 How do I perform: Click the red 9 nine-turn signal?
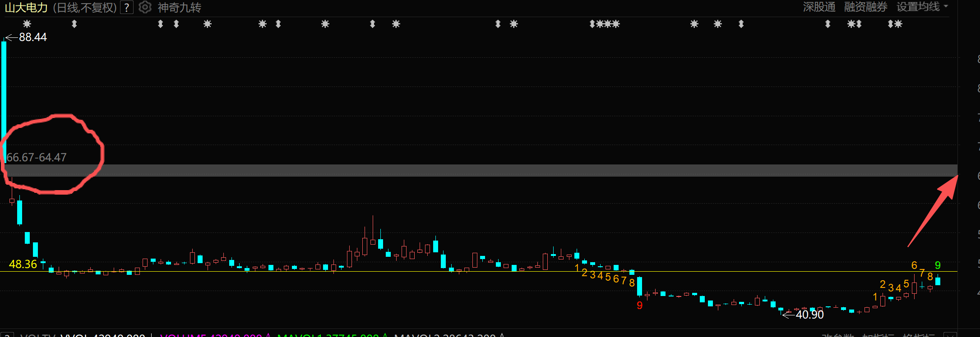(639, 305)
